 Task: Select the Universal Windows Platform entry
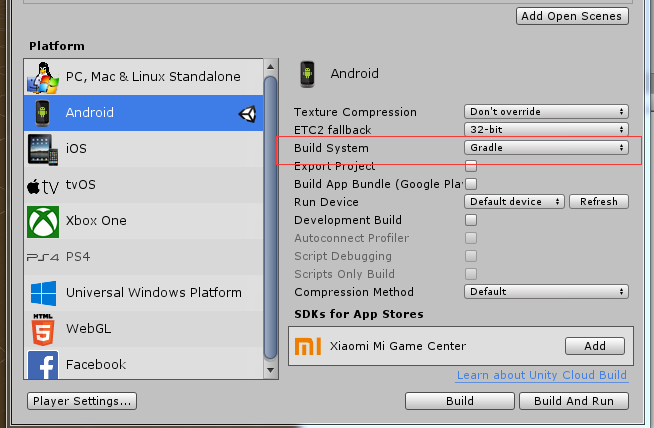tap(153, 293)
